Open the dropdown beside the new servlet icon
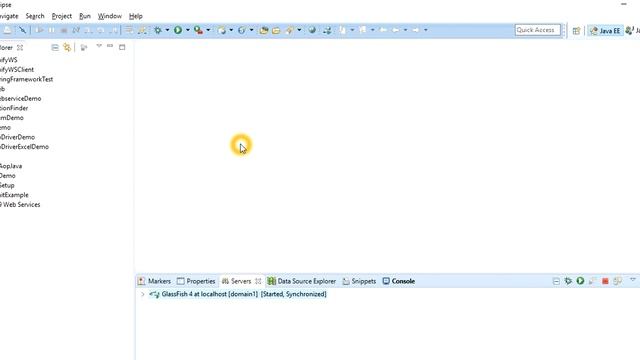Screen dimensions: 640x360 pyautogui.click(x=251, y=30)
